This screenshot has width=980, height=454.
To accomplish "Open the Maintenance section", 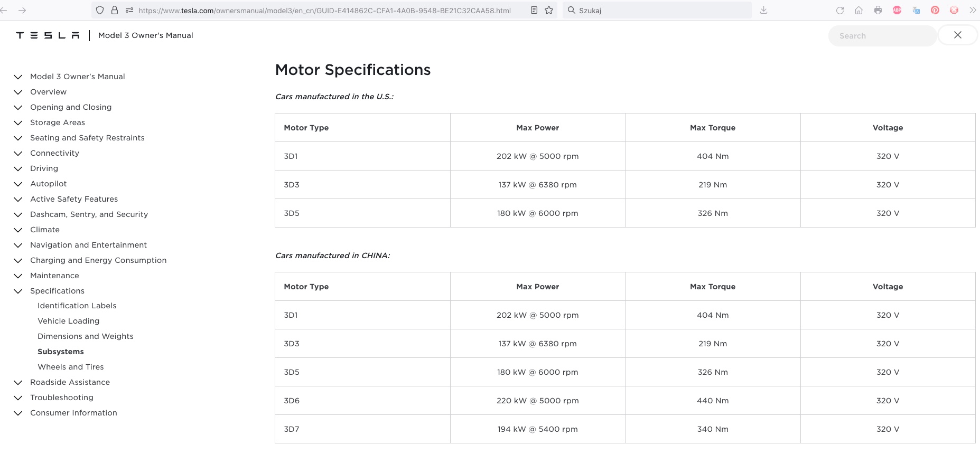I will pyautogui.click(x=54, y=276).
